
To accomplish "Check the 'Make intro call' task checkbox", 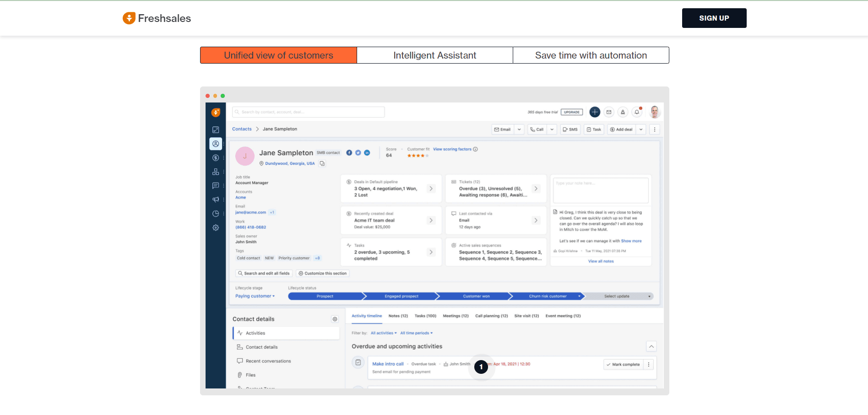I will tap(358, 362).
